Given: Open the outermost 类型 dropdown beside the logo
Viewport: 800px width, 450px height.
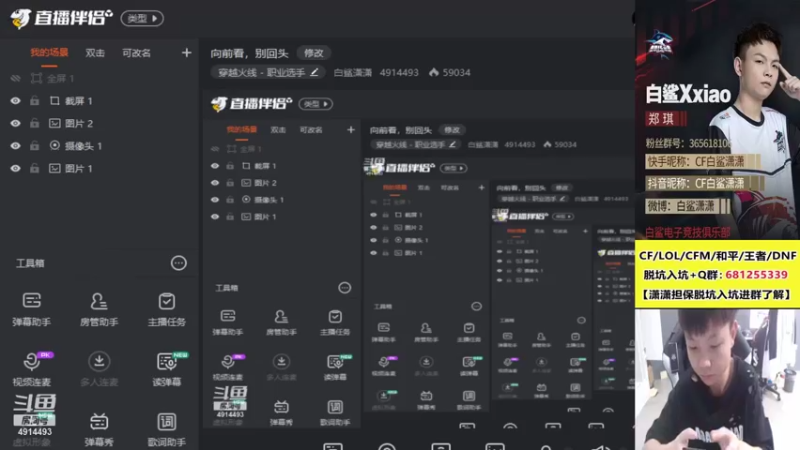Looking at the screenshot, I should point(142,18).
